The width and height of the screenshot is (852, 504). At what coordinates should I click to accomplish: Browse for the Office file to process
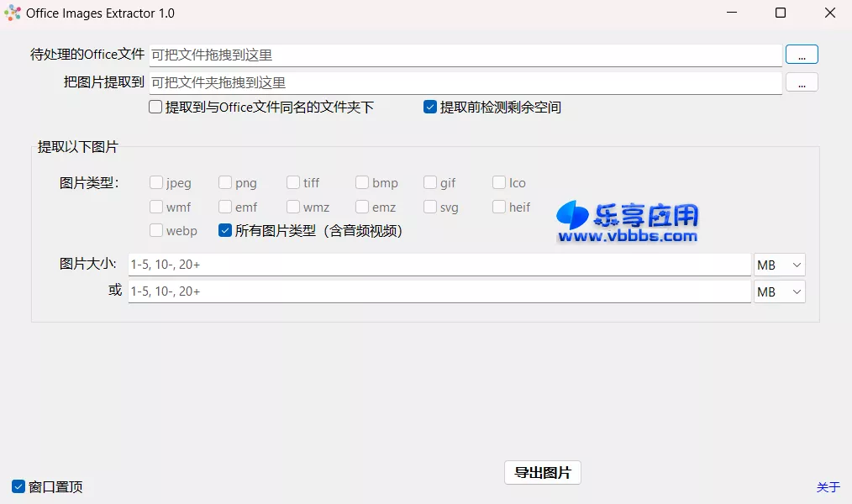[x=801, y=54]
